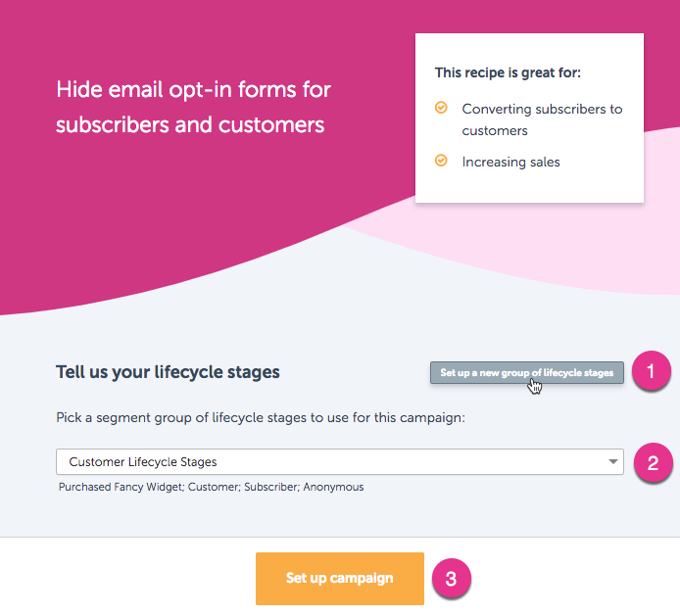This screenshot has height=616, width=680.
Task: Click the subscribers and customers headline line
Action: [x=190, y=124]
